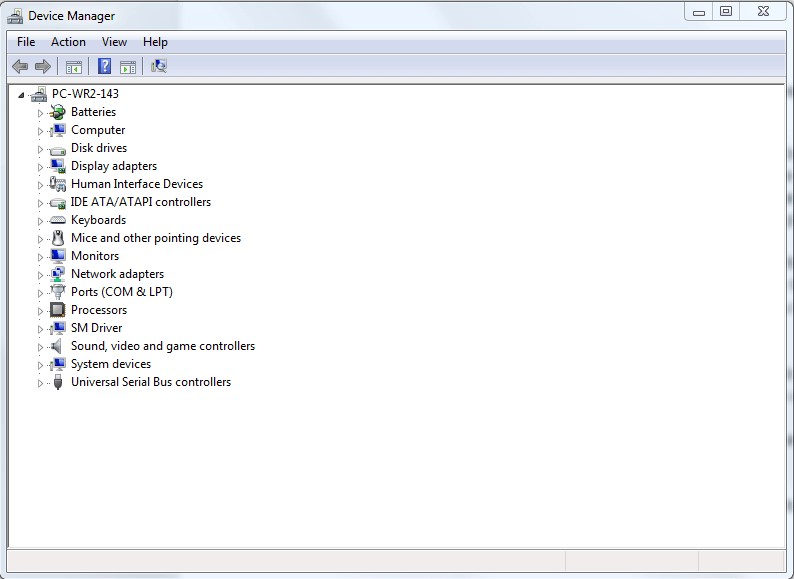This screenshot has width=794, height=579.
Task: Click the Computer category icon
Action: click(x=58, y=130)
